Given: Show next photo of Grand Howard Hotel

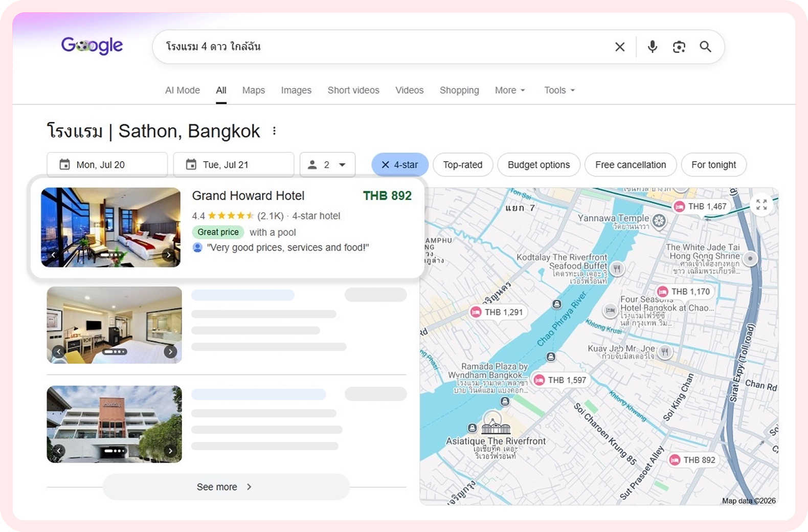Looking at the screenshot, I should click(168, 254).
